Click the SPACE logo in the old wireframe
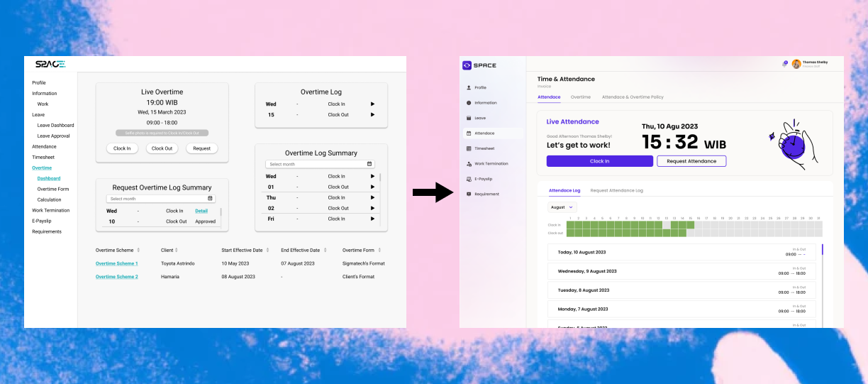Screen dimensions: 868x384 (50, 65)
